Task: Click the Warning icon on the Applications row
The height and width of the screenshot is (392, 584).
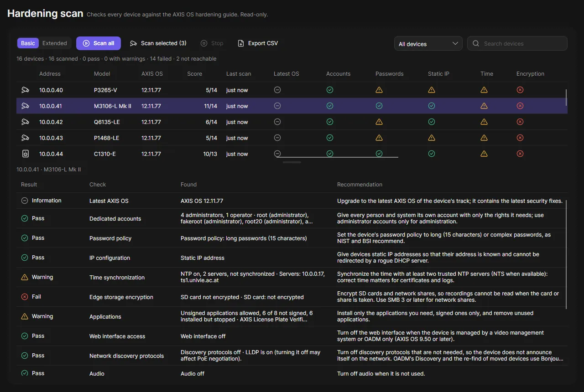Action: (x=25, y=316)
